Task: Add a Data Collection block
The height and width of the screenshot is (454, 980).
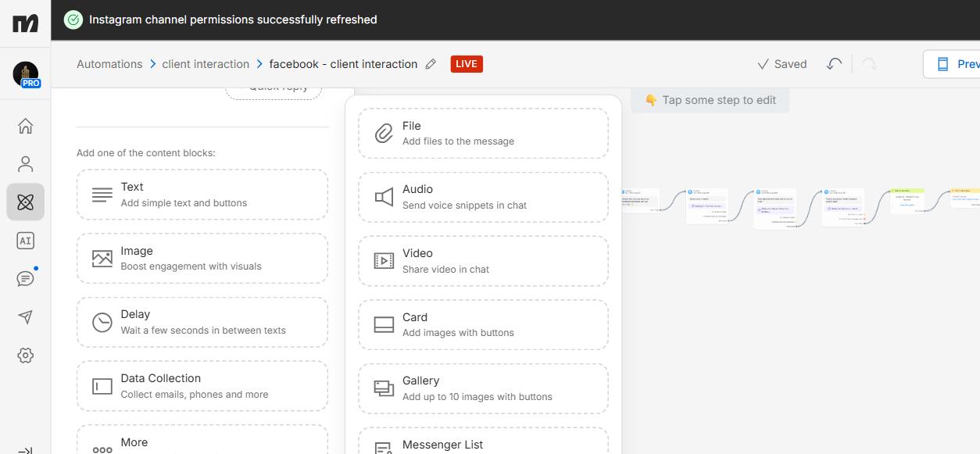Action: 202,386
